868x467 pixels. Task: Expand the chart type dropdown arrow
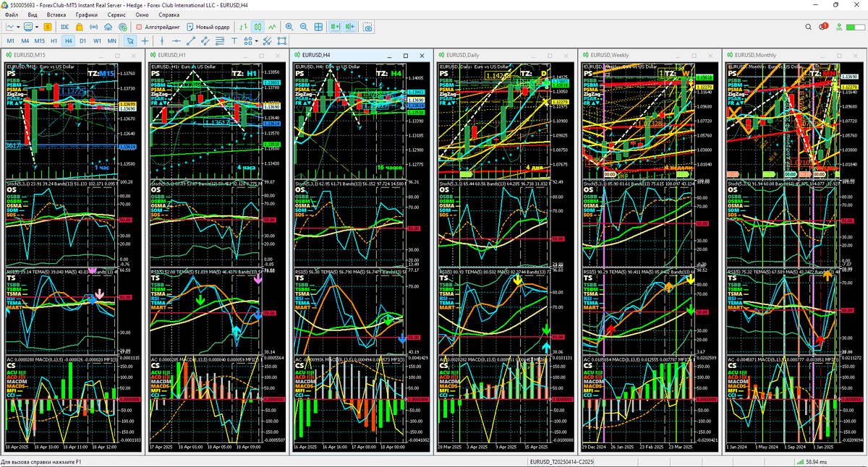click(19, 27)
